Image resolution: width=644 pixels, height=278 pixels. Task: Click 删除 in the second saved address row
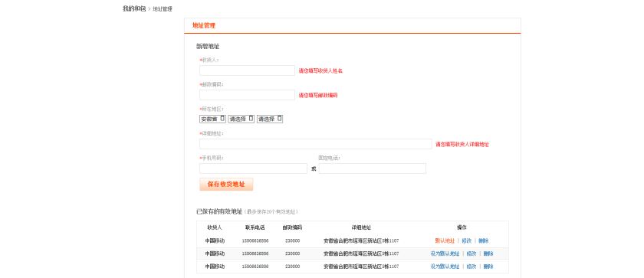point(488,253)
